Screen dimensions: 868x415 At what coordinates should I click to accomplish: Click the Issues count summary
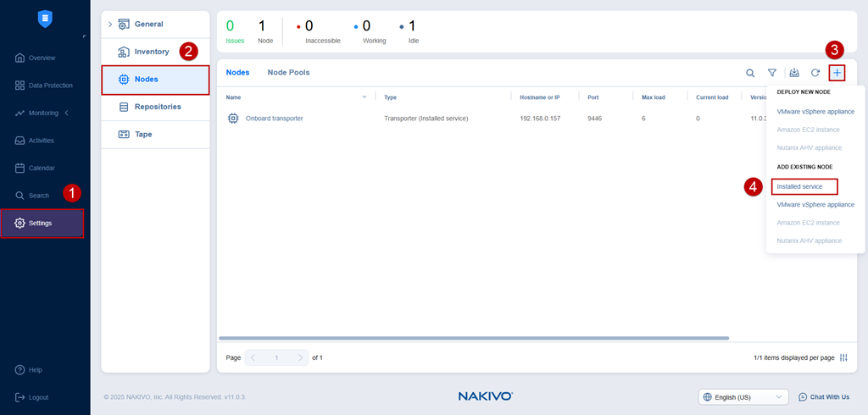coord(235,31)
